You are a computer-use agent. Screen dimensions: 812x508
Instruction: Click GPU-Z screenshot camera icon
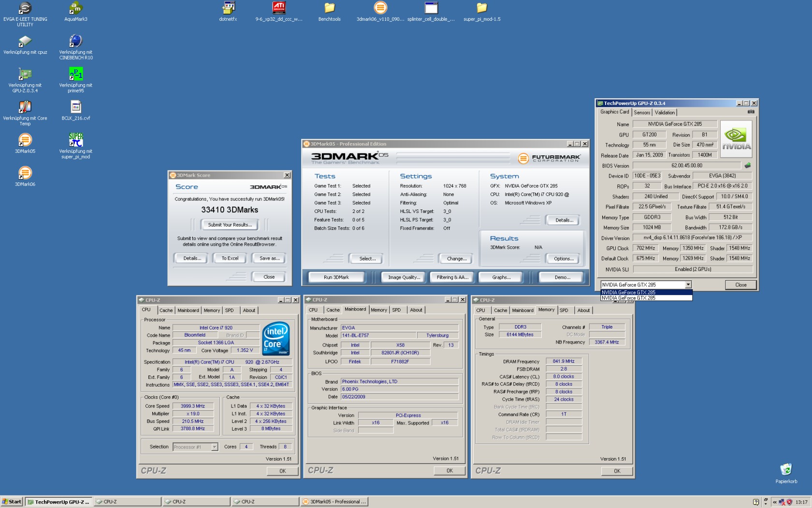point(751,112)
